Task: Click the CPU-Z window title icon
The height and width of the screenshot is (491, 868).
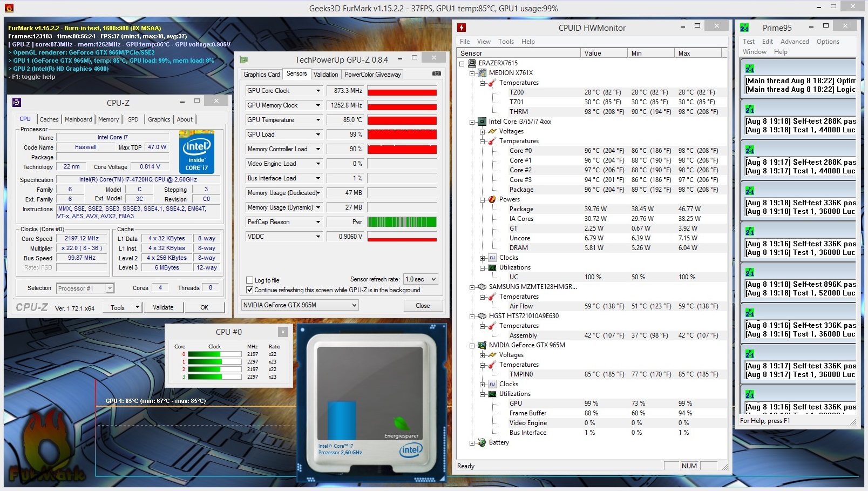Action: pos(17,103)
